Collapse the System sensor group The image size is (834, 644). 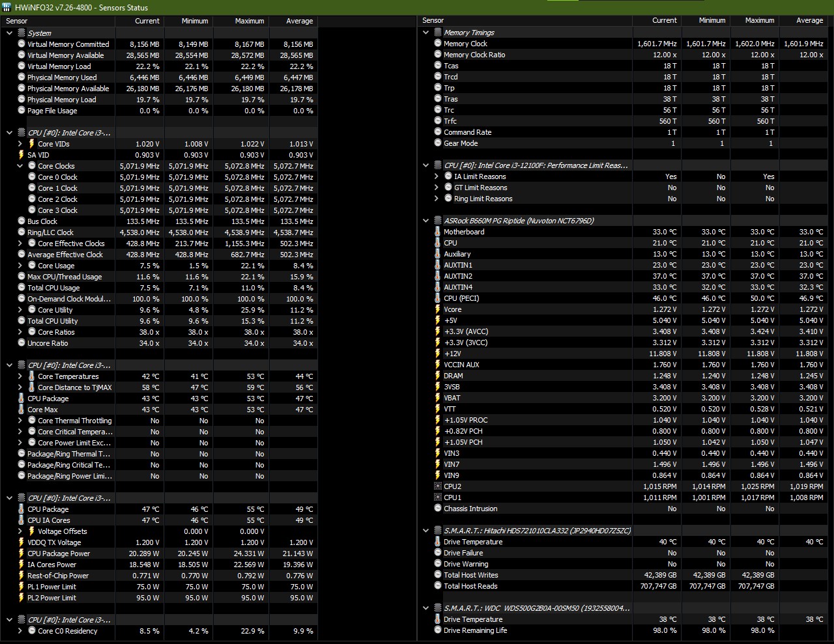(9, 33)
